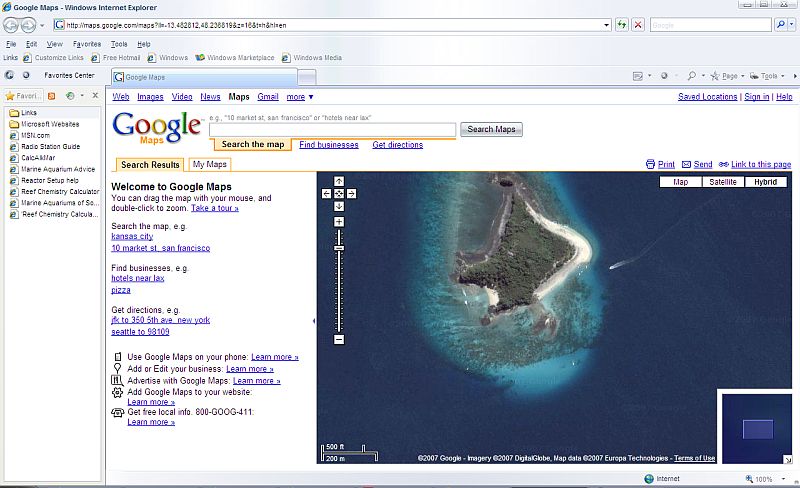Click the zoom in plus button
The image size is (800, 488).
tap(339, 221)
